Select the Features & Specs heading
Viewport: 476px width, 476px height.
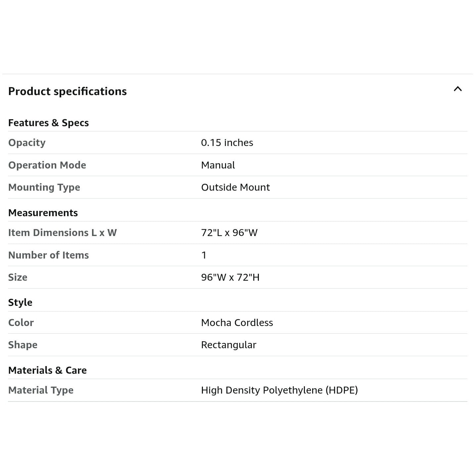coord(49,123)
